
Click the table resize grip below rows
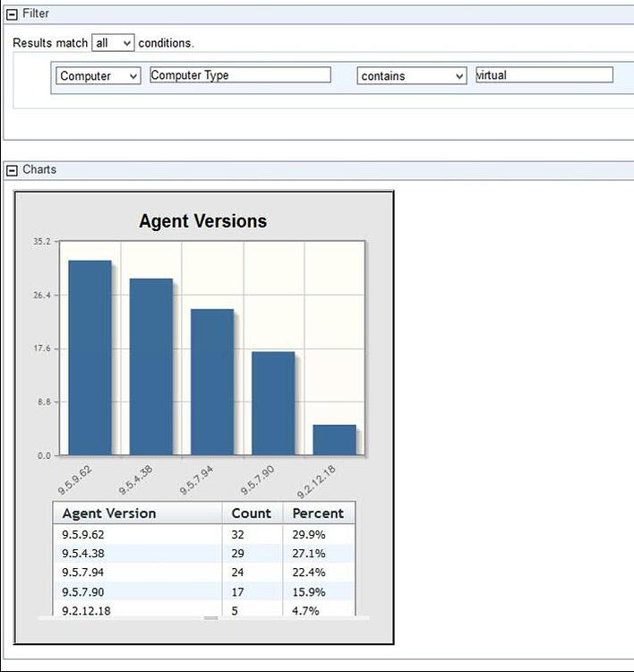point(210,618)
